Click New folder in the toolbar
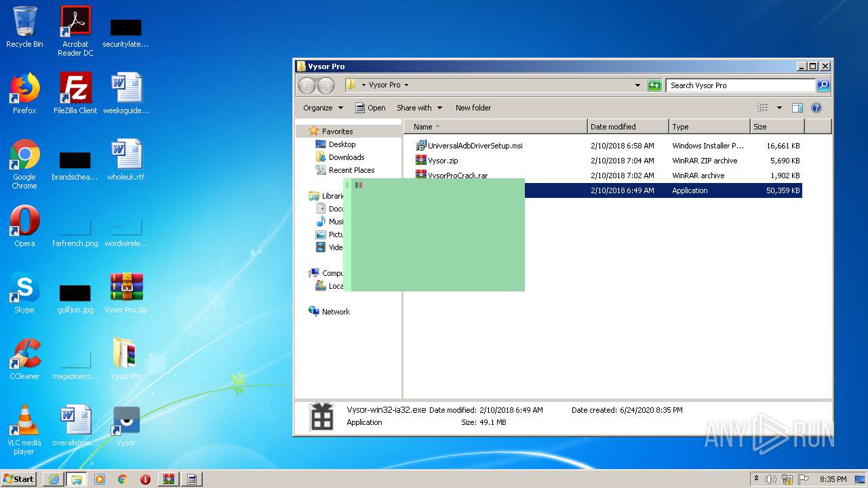 [x=473, y=108]
